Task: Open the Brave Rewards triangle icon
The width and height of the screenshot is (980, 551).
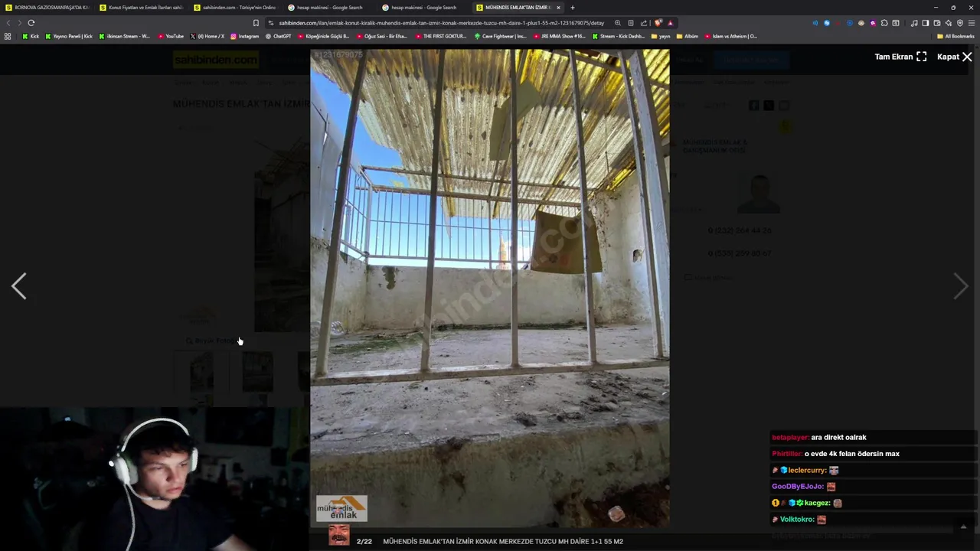Action: point(671,23)
